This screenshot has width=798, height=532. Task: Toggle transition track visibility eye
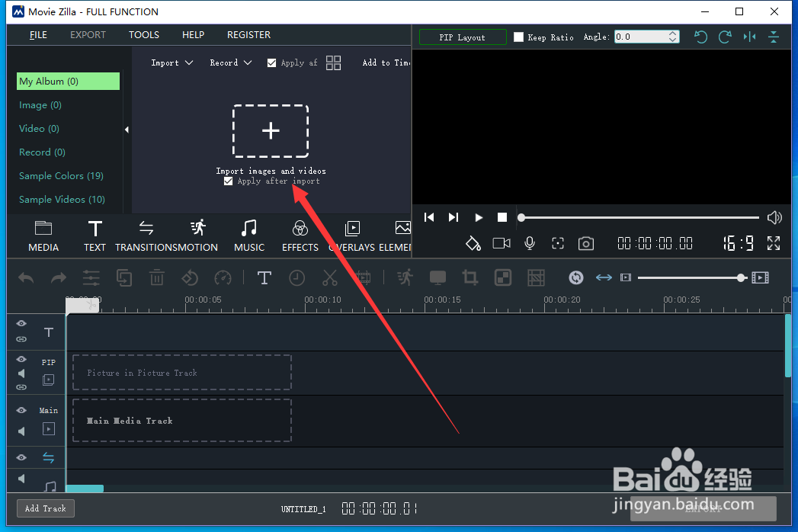(x=21, y=457)
